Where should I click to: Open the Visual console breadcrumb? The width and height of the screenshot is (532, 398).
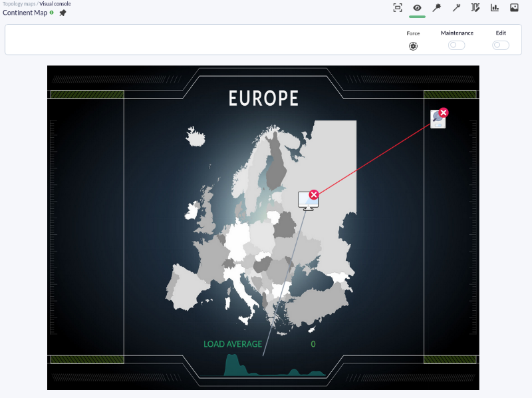click(x=55, y=4)
